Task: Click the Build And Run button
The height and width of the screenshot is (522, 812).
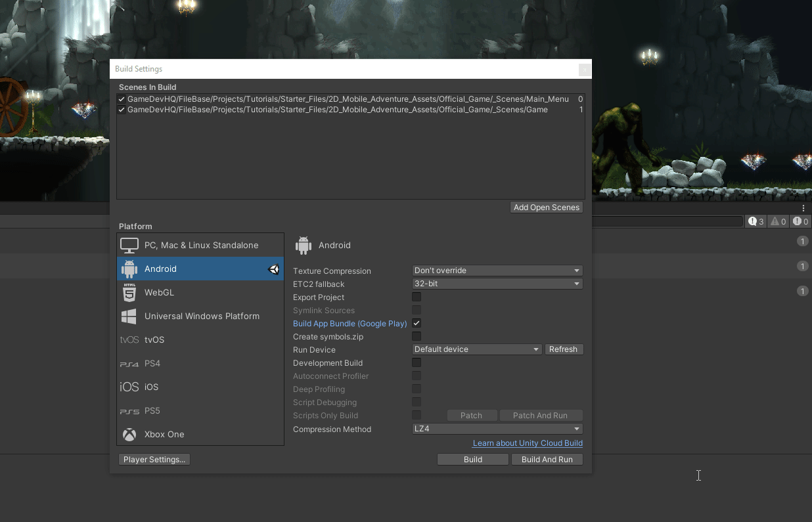Action: click(x=547, y=460)
